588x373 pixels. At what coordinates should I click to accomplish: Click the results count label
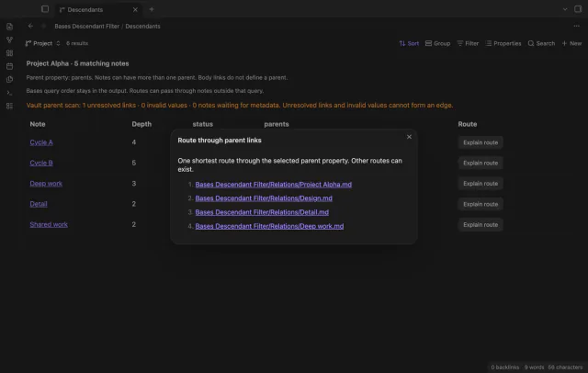(x=77, y=43)
